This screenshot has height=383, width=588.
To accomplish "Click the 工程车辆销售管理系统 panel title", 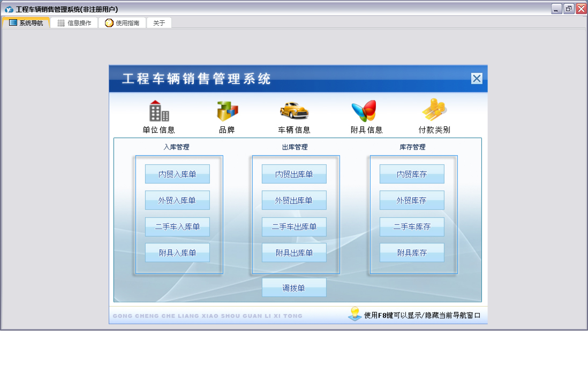I will tap(196, 79).
